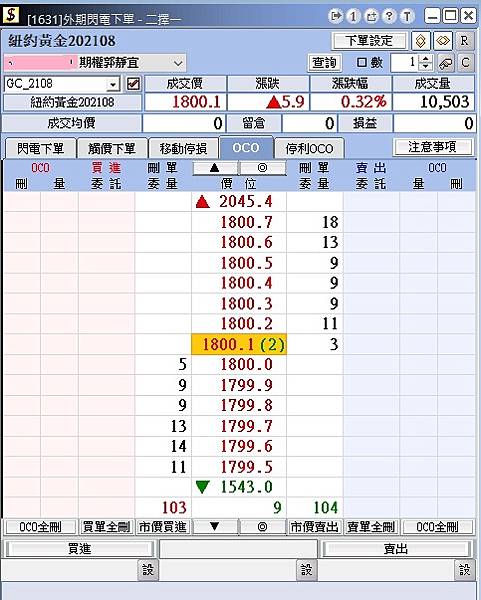481x600 pixels.
Task: Click the right 設 settings button
Action: click(x=464, y=570)
